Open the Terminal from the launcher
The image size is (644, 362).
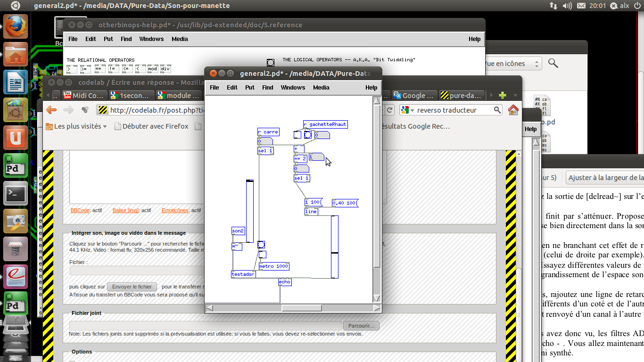(x=16, y=193)
